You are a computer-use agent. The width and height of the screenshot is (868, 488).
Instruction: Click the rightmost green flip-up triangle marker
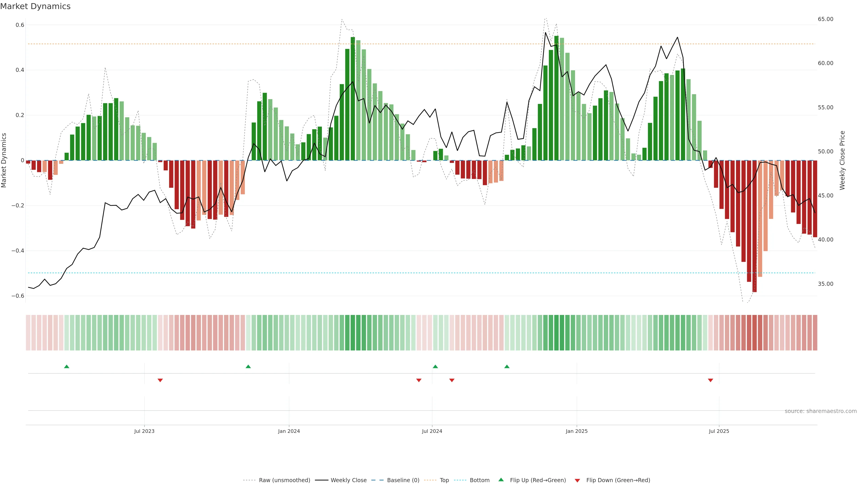click(507, 366)
